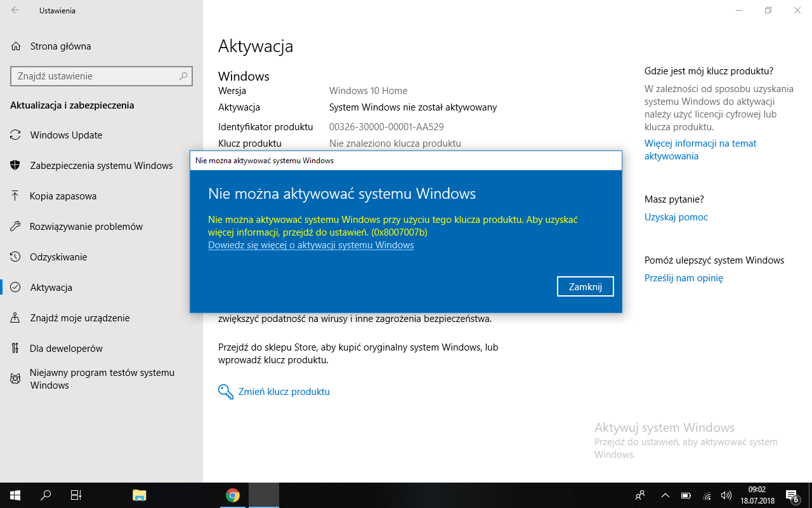The width and height of the screenshot is (812, 508).
Task: Click Prześlij nam opinię link
Action: [684, 278]
